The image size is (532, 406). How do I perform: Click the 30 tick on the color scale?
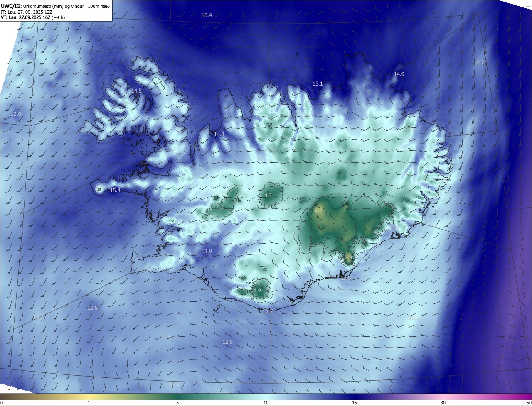point(443,403)
